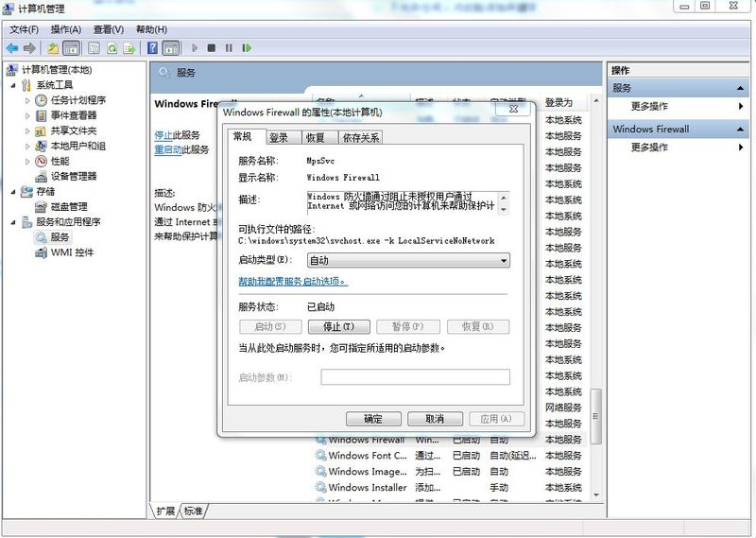756x538 pixels.
Task: Expand 更多操作 under Windows Firewall actions
Action: coord(650,148)
